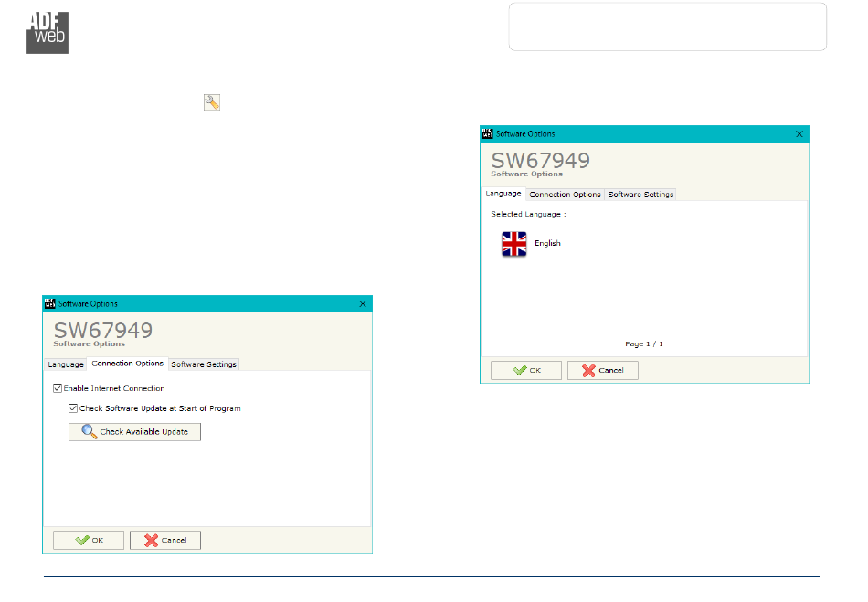Image resolution: width=868 pixels, height=602 pixels.
Task: Select the English UK flag icon
Action: pos(513,244)
